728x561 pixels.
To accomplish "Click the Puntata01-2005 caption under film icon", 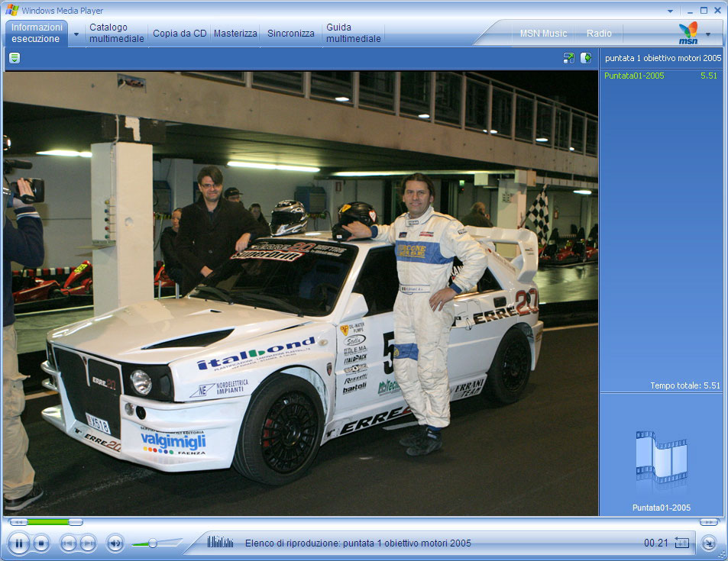I will [x=661, y=508].
